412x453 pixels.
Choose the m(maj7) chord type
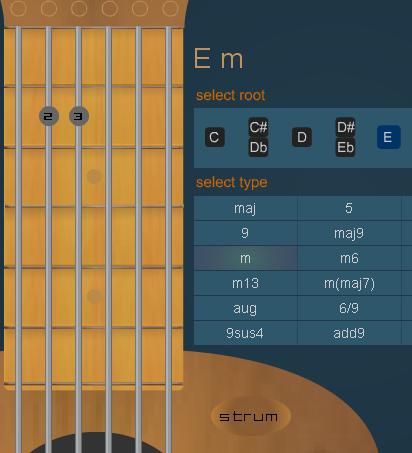(x=349, y=283)
